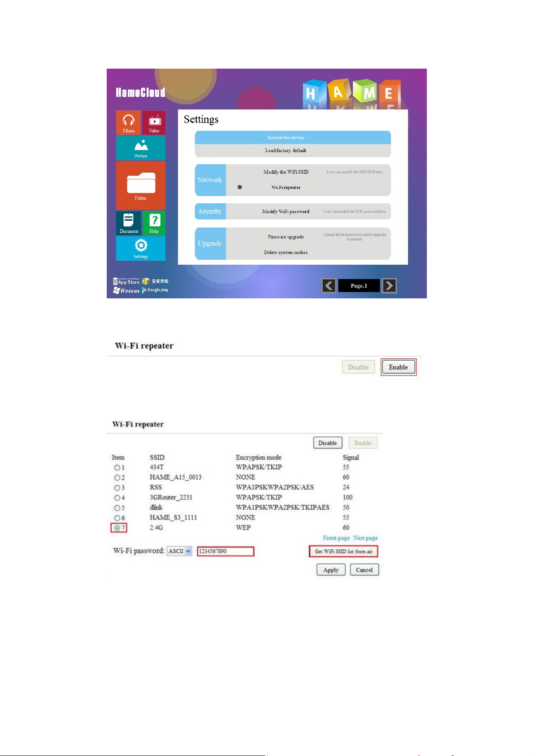
Task: Click WPA1PSKWPA2PSK/AES encryption cell
Action: tap(275, 487)
